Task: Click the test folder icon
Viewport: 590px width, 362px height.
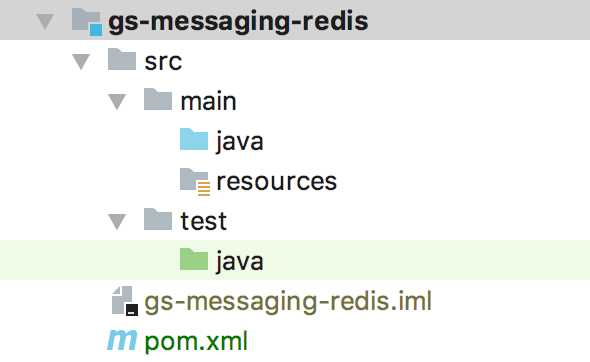Action: [x=158, y=219]
